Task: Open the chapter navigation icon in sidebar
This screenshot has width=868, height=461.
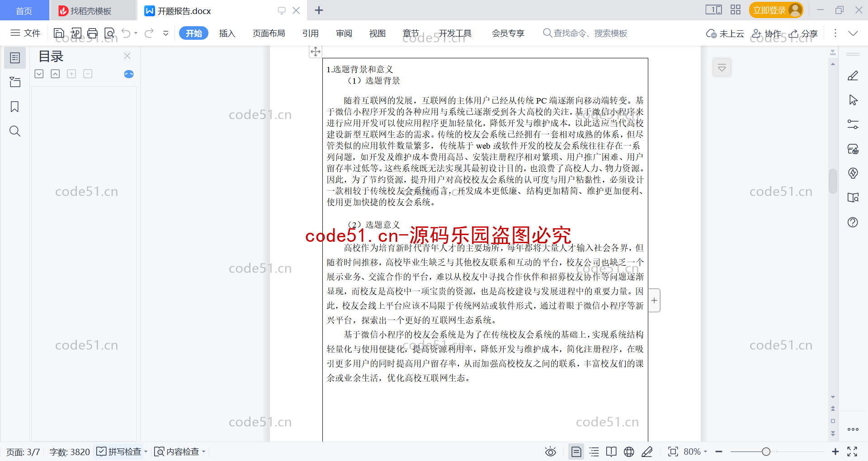Action: (x=15, y=82)
